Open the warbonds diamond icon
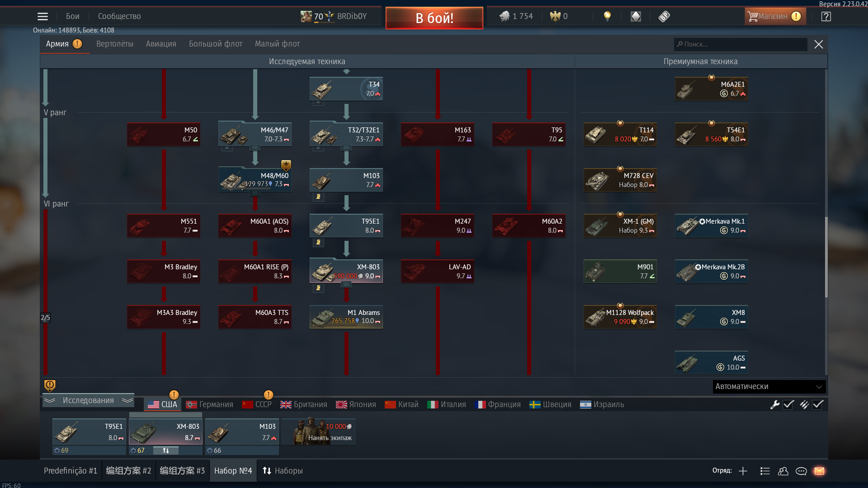 click(636, 16)
